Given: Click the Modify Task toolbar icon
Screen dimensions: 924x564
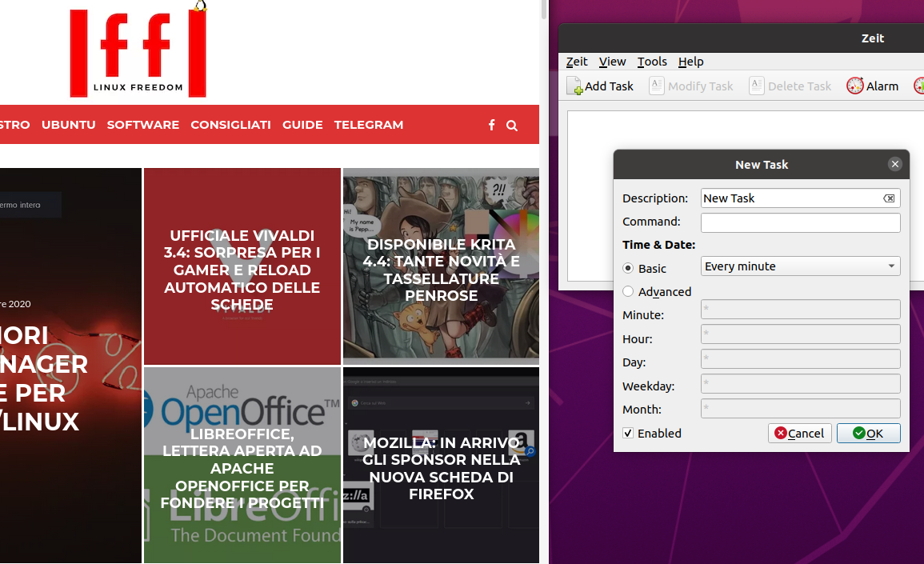Looking at the screenshot, I should 691,86.
